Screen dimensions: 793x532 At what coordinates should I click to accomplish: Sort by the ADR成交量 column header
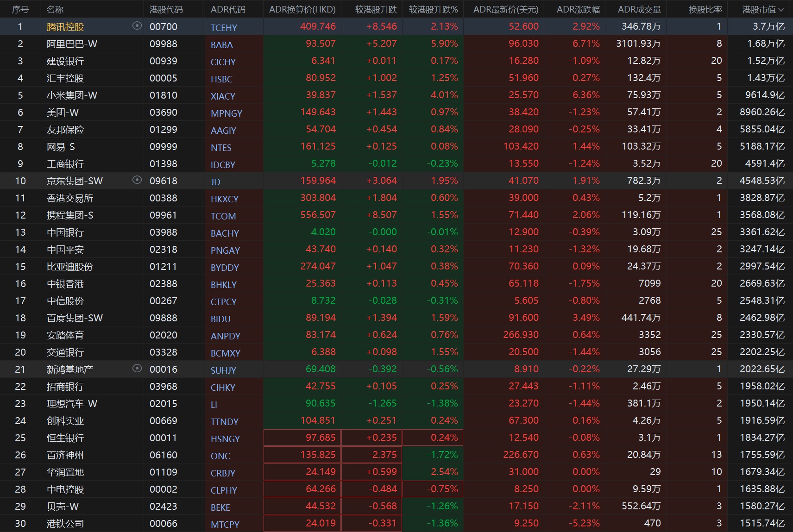[x=639, y=9]
